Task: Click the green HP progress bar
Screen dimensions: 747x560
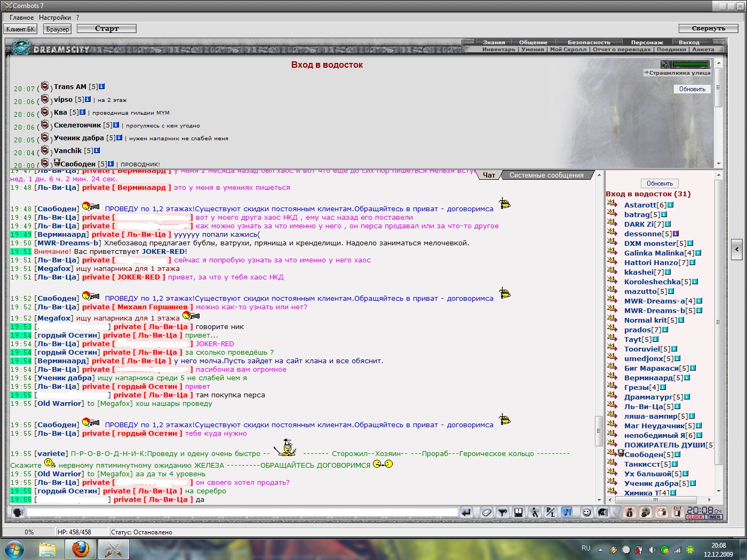Action: [691, 64]
